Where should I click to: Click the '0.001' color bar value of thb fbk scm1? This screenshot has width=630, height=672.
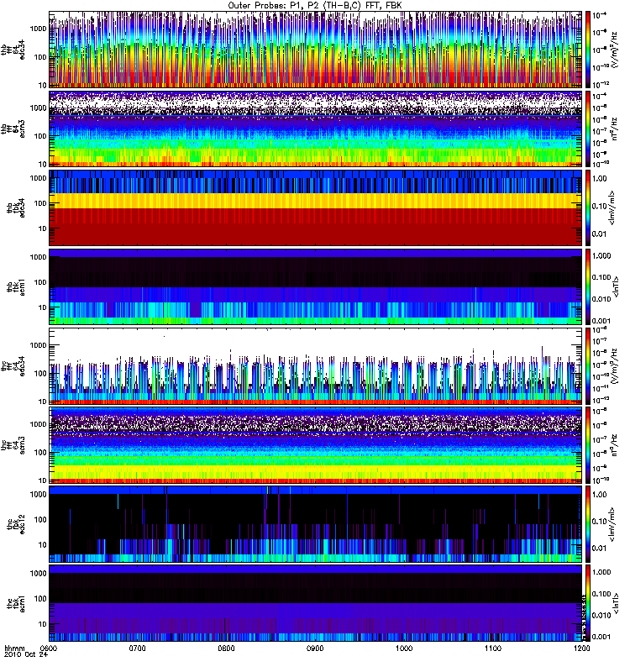601,321
